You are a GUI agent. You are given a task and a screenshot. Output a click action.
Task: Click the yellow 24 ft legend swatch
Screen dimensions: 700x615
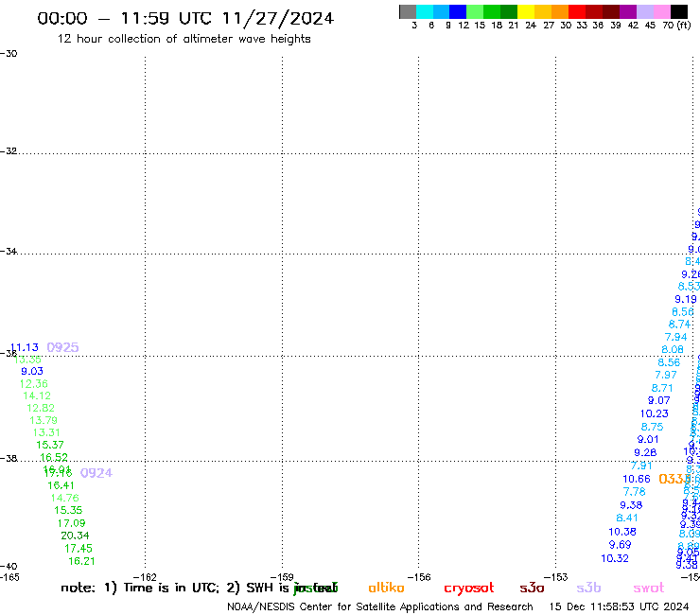point(526,11)
